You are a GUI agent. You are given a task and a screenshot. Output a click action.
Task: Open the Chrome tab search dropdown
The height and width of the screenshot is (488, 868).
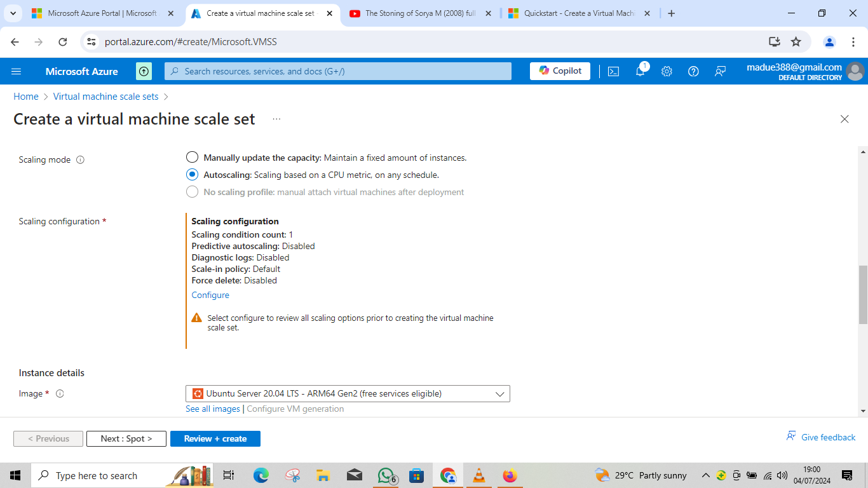13,13
